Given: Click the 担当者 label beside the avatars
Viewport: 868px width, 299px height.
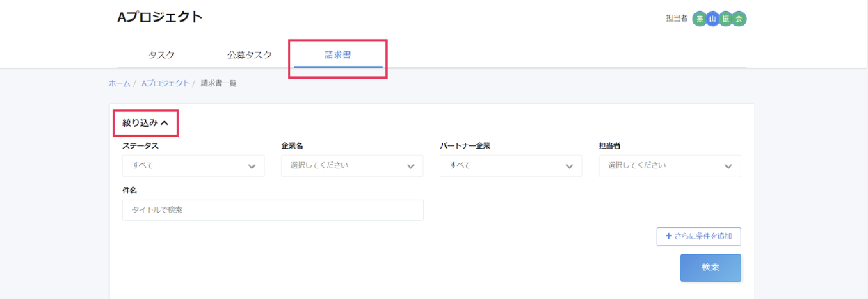Looking at the screenshot, I should coord(677,19).
